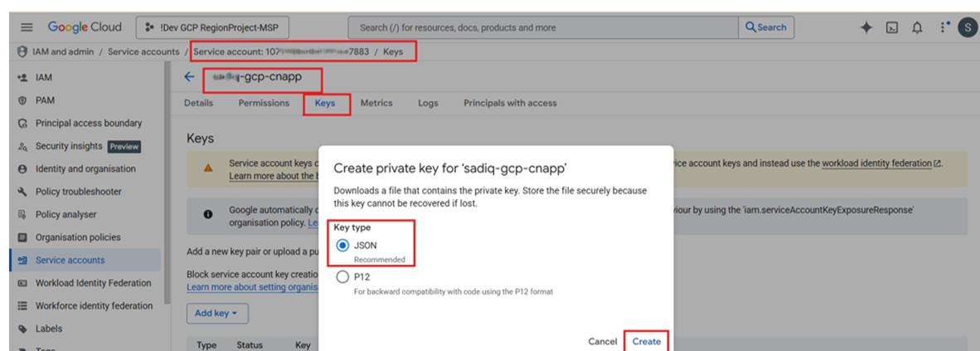Click the resource search field
This screenshot has height=351, width=980.
click(543, 27)
